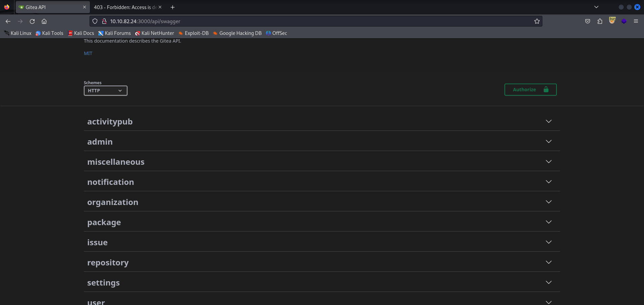The height and width of the screenshot is (305, 644).
Task: Open the Burp Suite extension icon
Action: [x=612, y=21]
